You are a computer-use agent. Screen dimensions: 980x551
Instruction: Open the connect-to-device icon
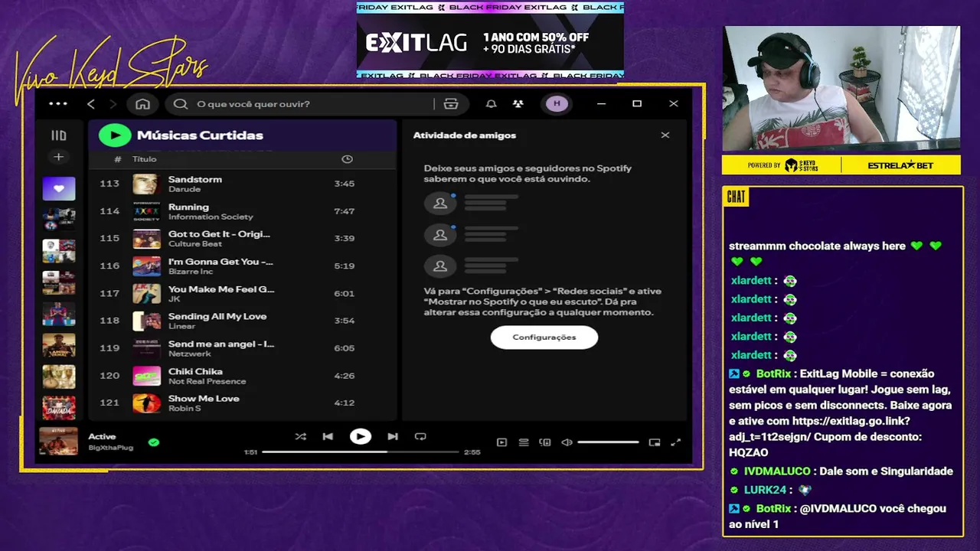pos(545,442)
